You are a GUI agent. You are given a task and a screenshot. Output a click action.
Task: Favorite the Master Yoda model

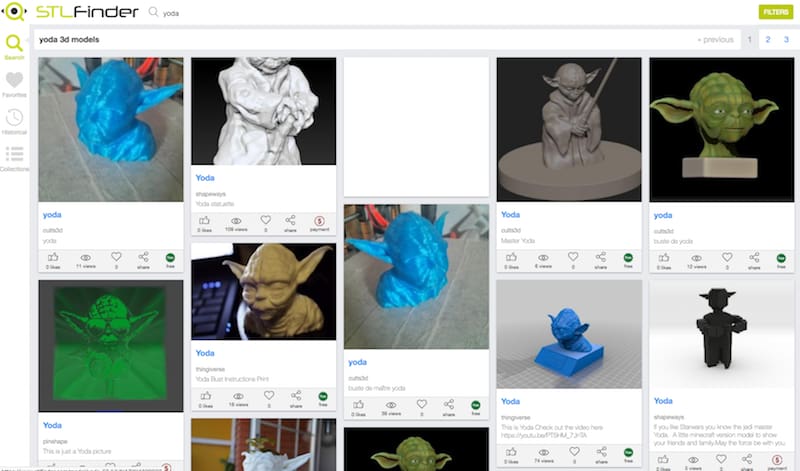[x=573, y=259]
